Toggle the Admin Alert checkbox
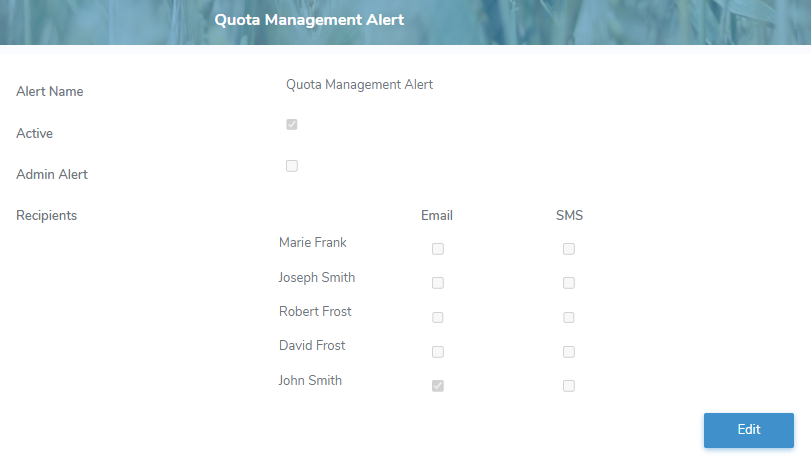This screenshot has height=463, width=811. click(x=292, y=166)
